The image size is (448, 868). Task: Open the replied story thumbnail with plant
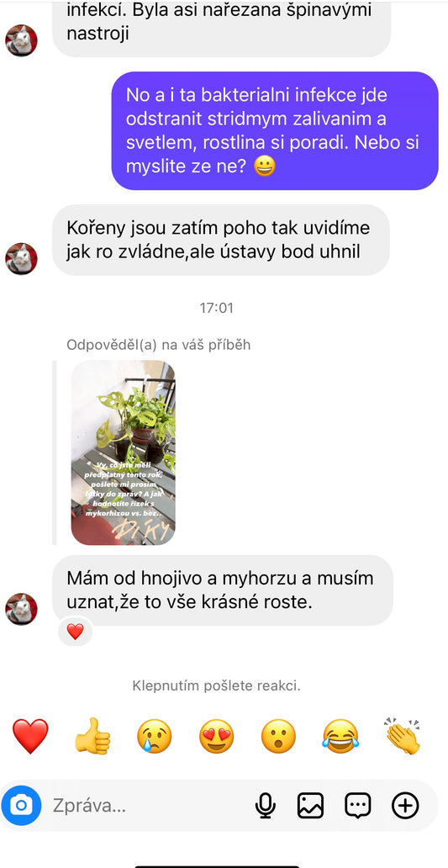124,453
